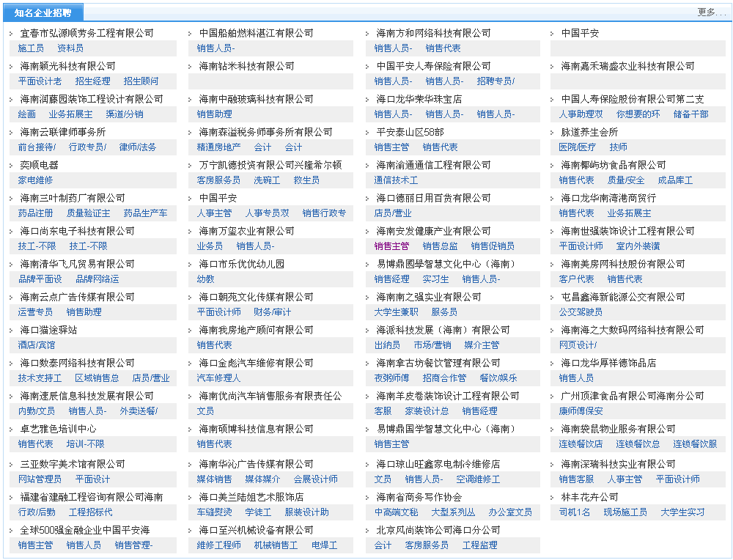The height and width of the screenshot is (560, 733).
Task: Open the 资料员 job posting
Action: pyautogui.click(x=70, y=48)
